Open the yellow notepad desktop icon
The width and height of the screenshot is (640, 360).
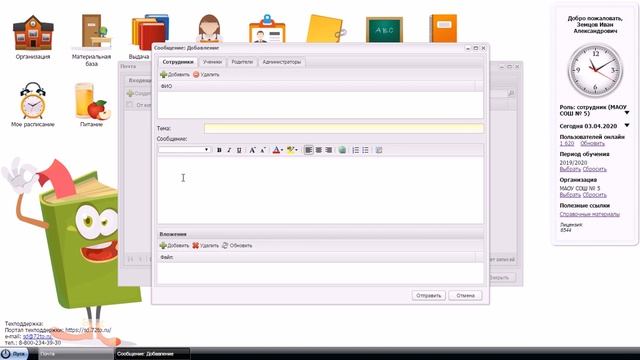tap(326, 29)
